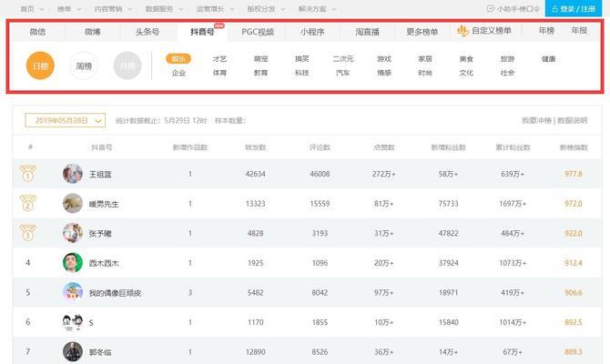Open the avatar of account S
The height and width of the screenshot is (364, 610).
pyautogui.click(x=73, y=322)
